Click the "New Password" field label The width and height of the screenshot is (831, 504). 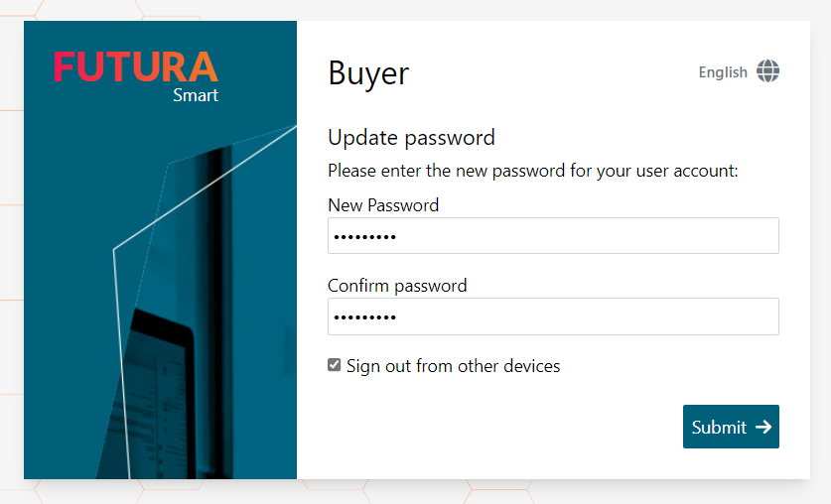pos(383,205)
